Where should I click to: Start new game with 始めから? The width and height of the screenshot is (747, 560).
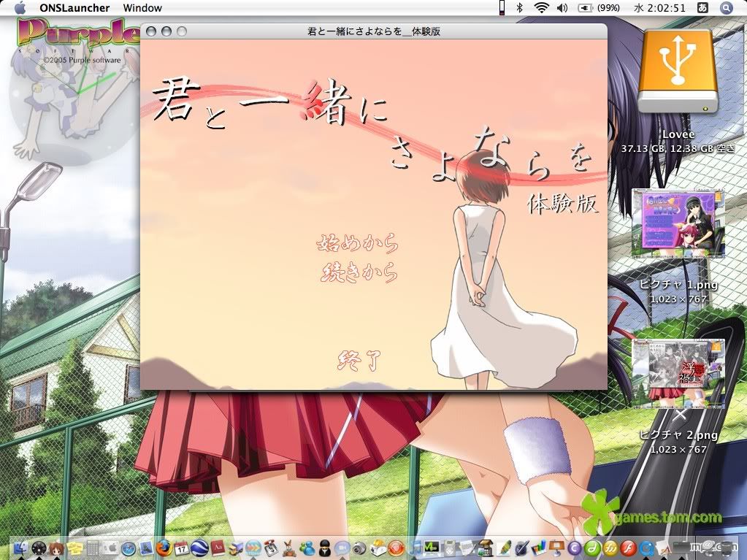coord(357,243)
